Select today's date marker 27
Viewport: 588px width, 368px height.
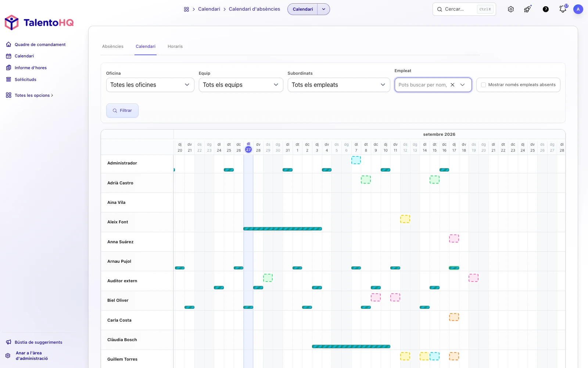click(248, 150)
